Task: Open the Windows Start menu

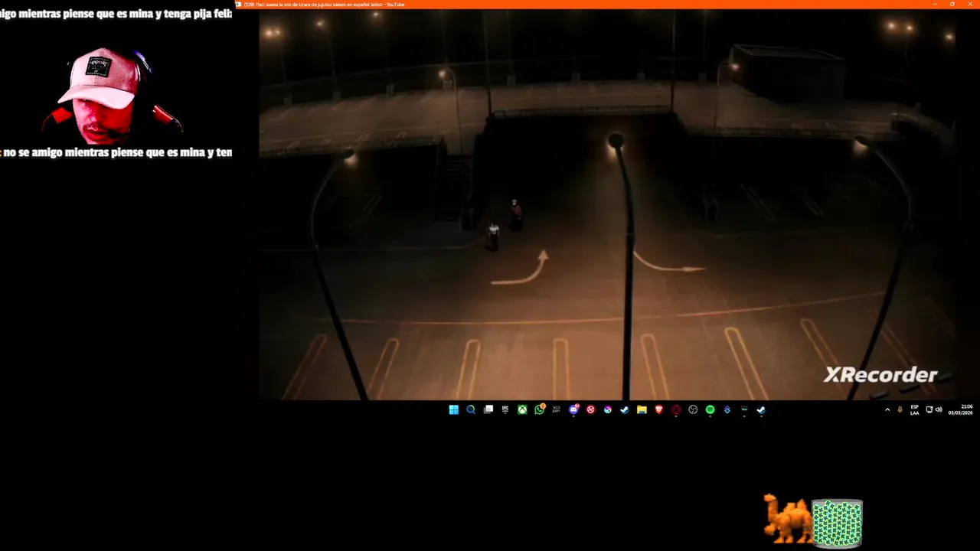Action: [454, 409]
